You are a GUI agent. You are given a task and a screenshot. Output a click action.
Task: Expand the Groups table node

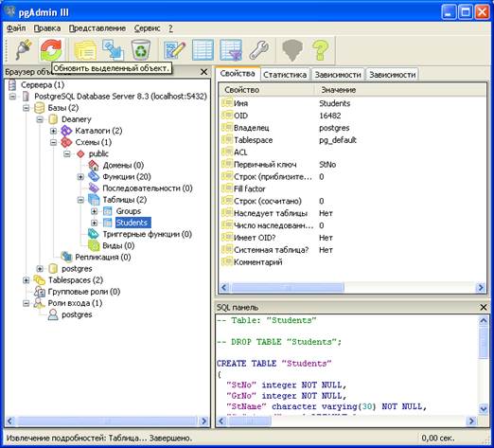94,211
